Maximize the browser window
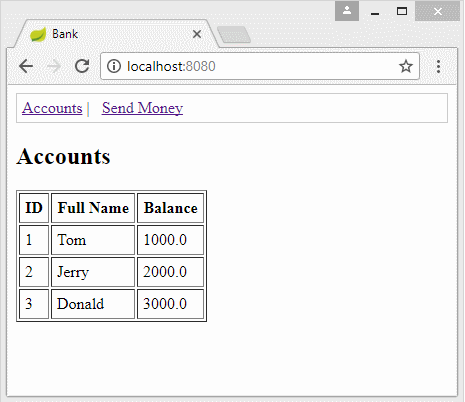465x402 pixels. (x=402, y=11)
